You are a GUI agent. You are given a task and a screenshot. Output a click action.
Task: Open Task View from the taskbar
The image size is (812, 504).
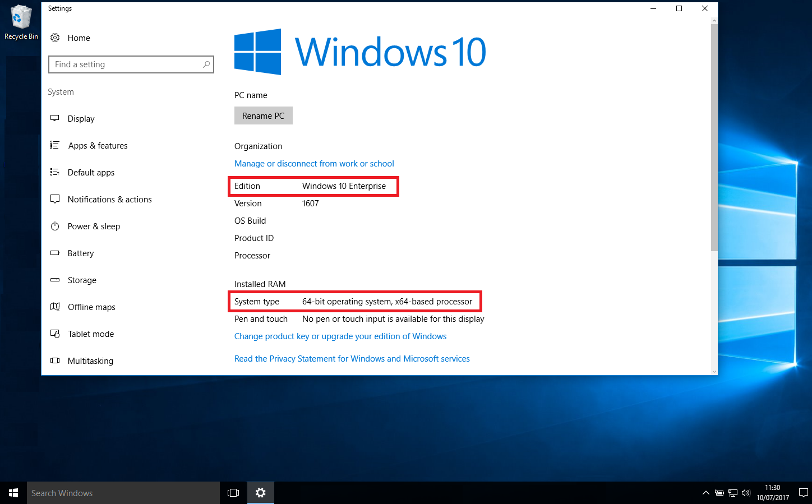click(x=233, y=493)
